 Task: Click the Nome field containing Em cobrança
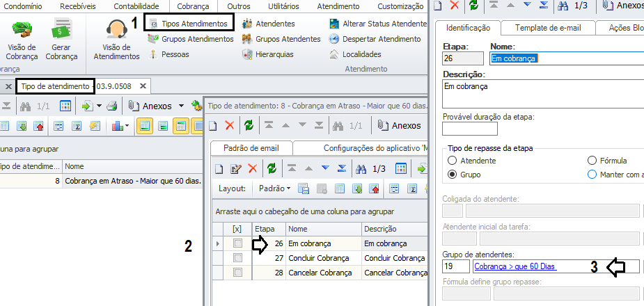(567, 58)
